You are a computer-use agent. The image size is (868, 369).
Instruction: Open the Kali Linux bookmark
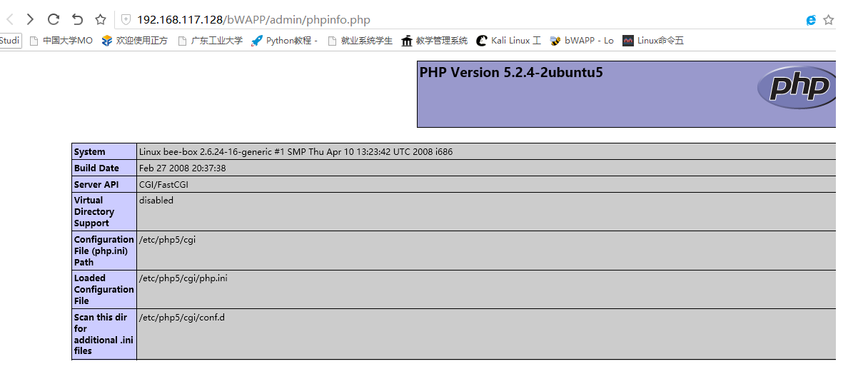click(508, 41)
